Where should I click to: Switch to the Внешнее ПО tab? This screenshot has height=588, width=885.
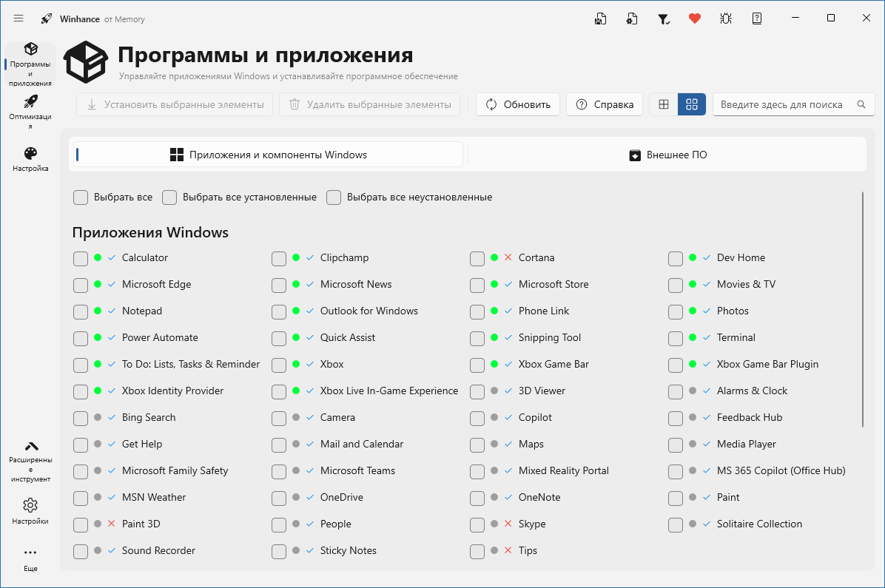pos(667,155)
